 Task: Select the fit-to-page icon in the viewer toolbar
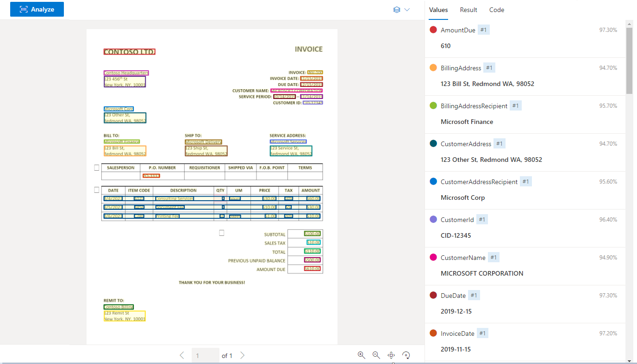(x=391, y=355)
